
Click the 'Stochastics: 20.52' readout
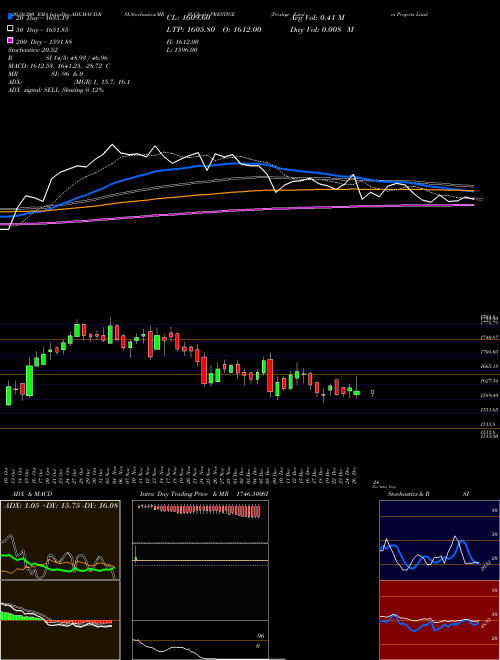[33, 50]
